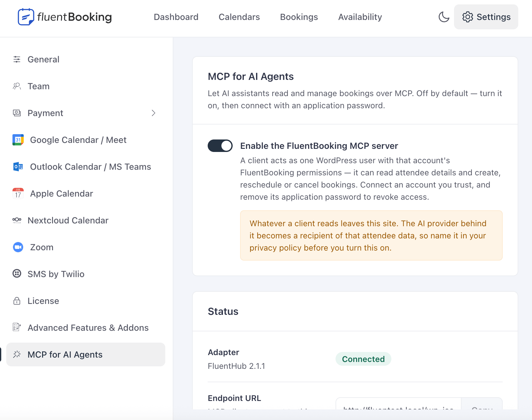
Task: Click the Payment money icon
Action: point(17,113)
